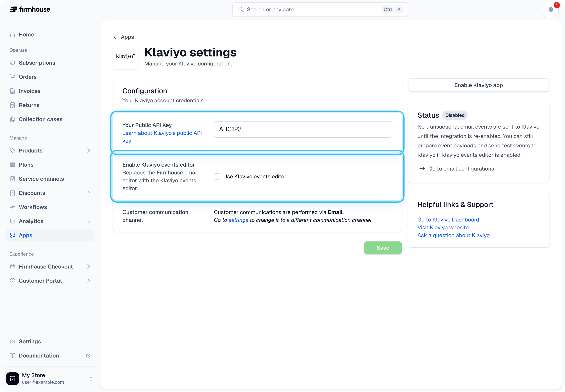
Task: Expand the Firmhouse Checkout chevron
Action: 88,267
